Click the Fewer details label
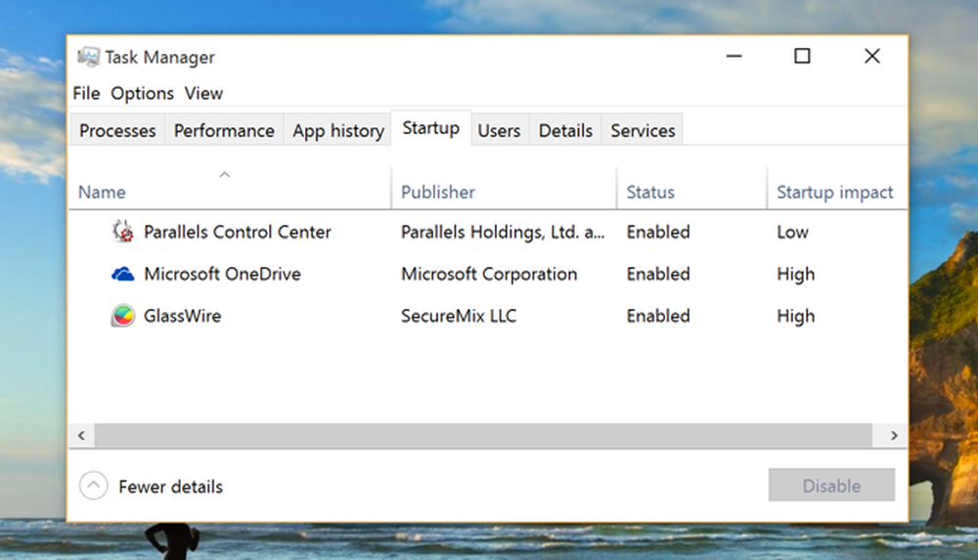The width and height of the screenshot is (978, 560). (x=171, y=487)
